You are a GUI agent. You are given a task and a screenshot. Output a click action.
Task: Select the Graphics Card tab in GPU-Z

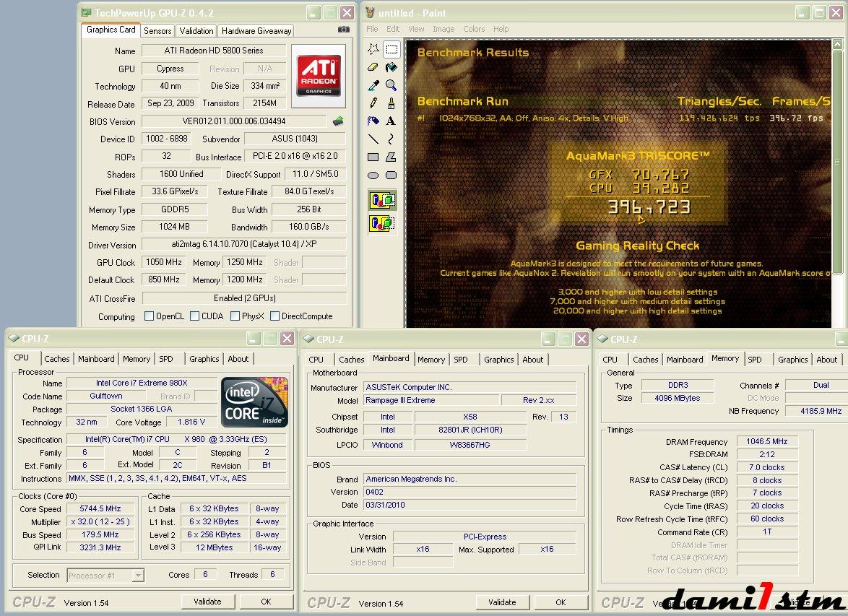pos(111,30)
